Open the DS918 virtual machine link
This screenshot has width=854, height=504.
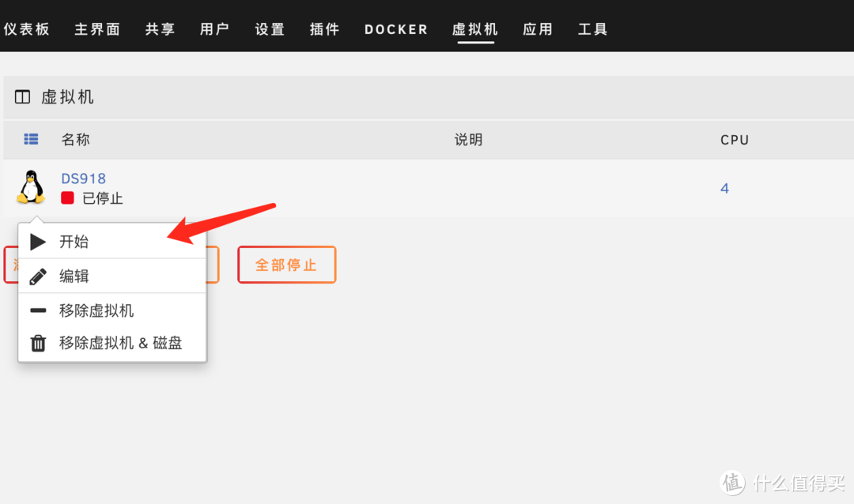tap(83, 178)
